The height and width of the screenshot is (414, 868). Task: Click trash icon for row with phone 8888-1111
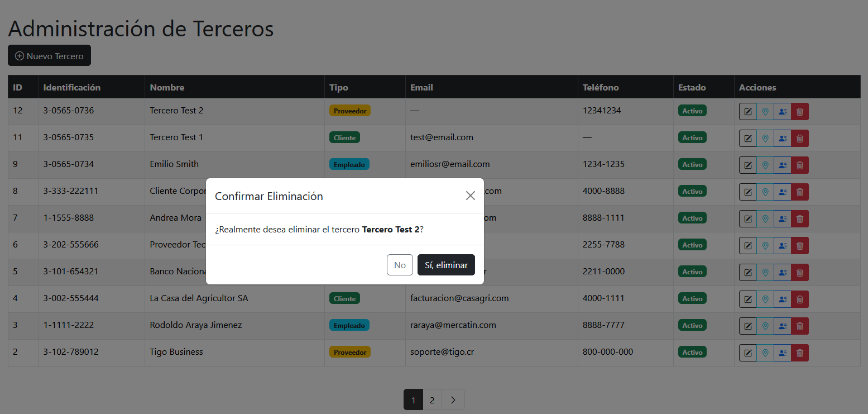tap(800, 218)
